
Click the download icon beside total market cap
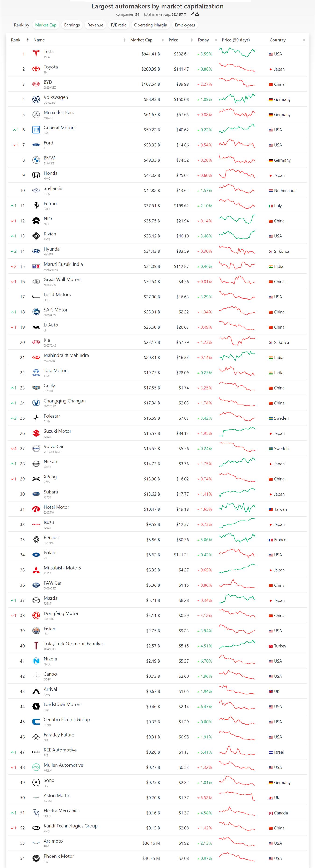coord(197,14)
